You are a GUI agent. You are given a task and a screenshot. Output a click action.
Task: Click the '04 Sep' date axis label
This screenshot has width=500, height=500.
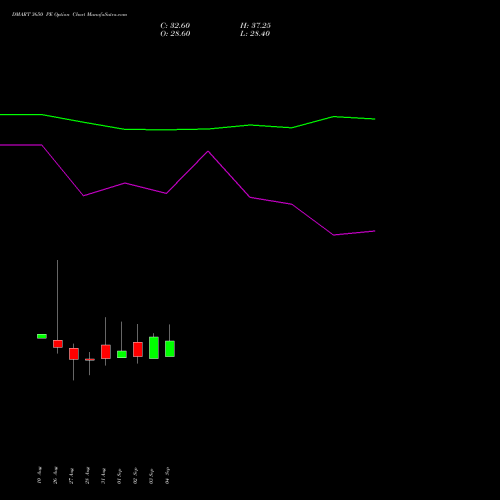tap(167, 475)
